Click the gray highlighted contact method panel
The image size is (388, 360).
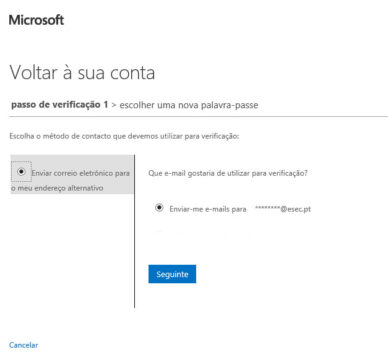coord(72,174)
